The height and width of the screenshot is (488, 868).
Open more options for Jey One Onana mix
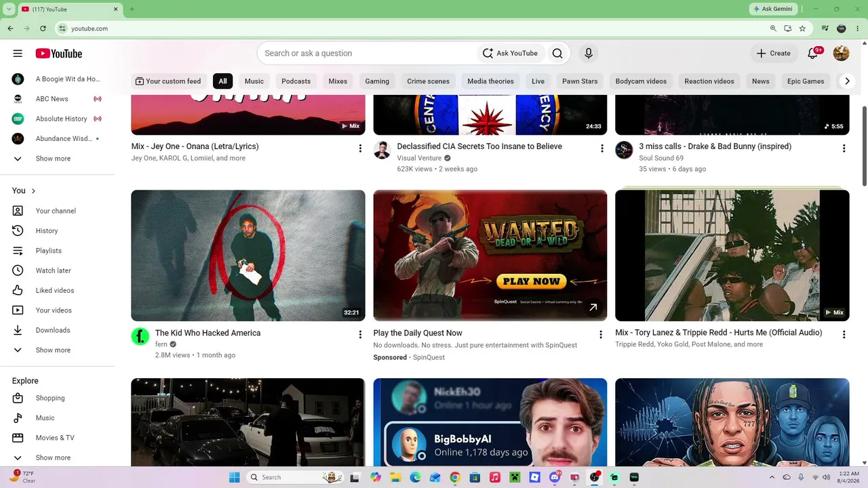pos(360,148)
